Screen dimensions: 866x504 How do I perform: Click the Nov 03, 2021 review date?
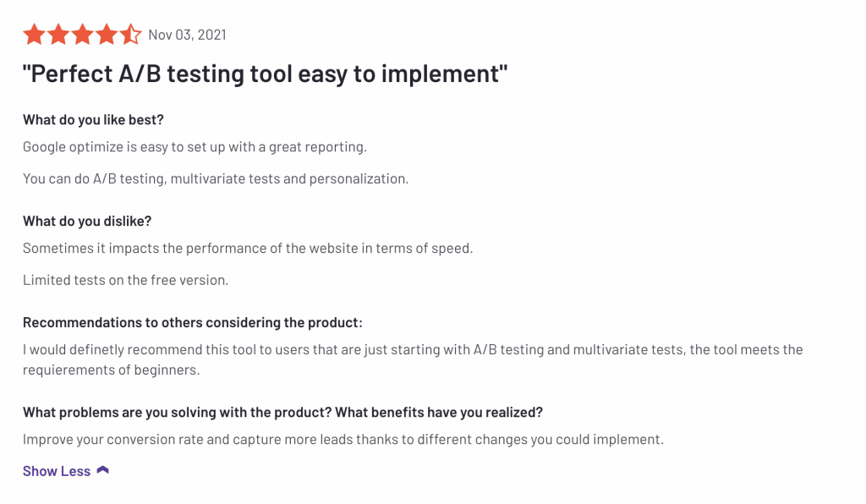click(187, 35)
